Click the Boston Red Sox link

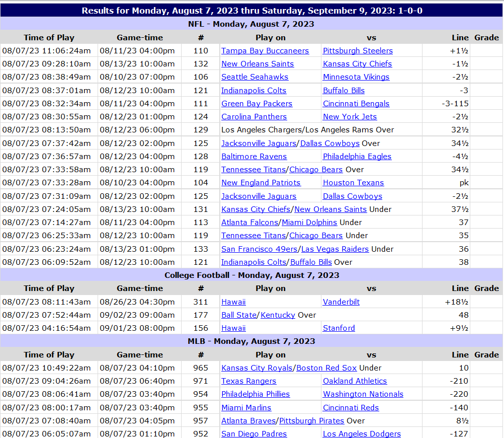[x=326, y=368]
